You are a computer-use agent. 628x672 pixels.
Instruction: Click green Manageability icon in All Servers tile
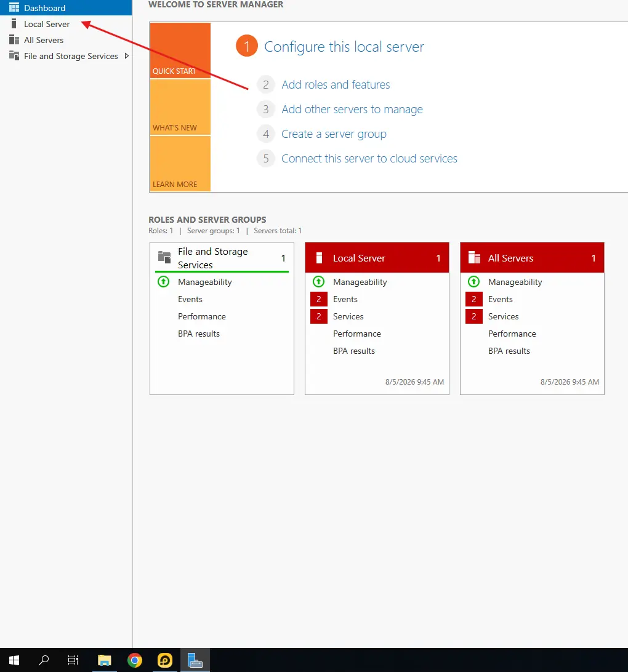coord(473,282)
